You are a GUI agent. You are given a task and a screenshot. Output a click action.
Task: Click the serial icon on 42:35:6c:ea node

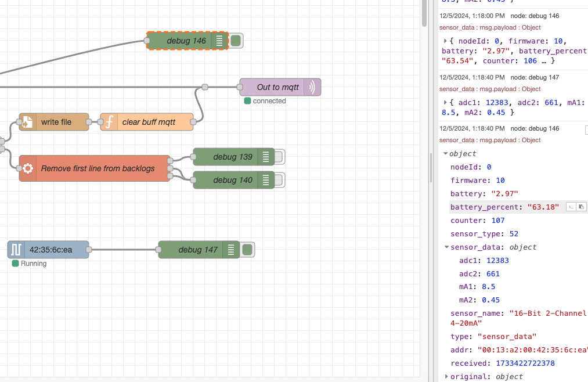coord(16,250)
